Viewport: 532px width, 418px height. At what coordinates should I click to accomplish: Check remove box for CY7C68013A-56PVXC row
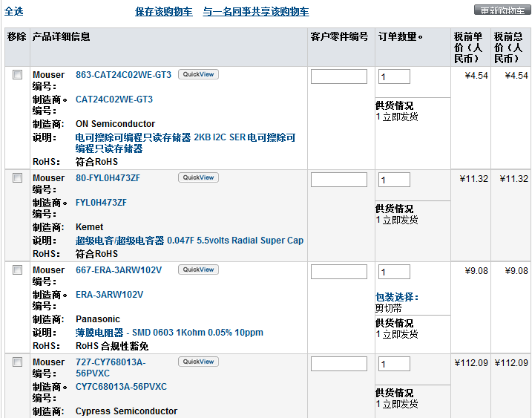click(17, 362)
